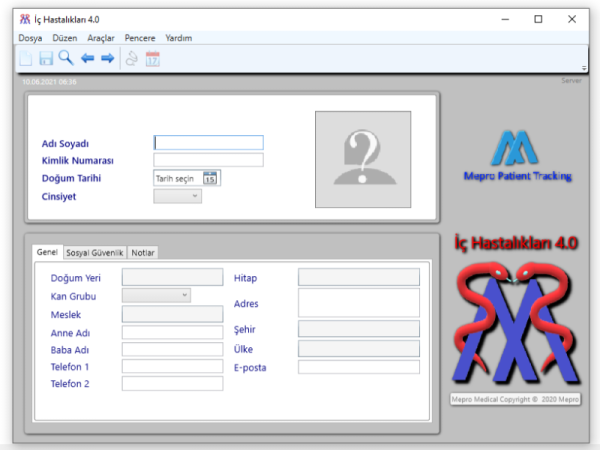Click the Kimlik Numarası label
This screenshot has width=600, height=450.
[78, 161]
